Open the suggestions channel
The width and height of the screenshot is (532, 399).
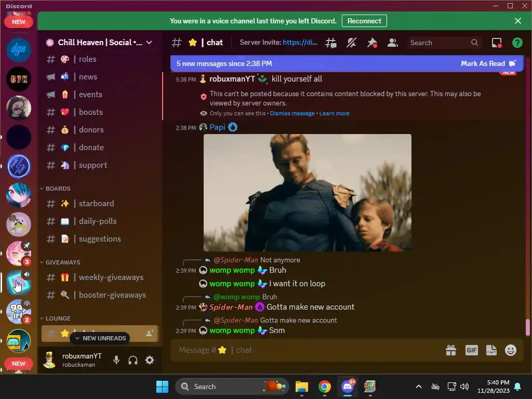pyautogui.click(x=100, y=239)
